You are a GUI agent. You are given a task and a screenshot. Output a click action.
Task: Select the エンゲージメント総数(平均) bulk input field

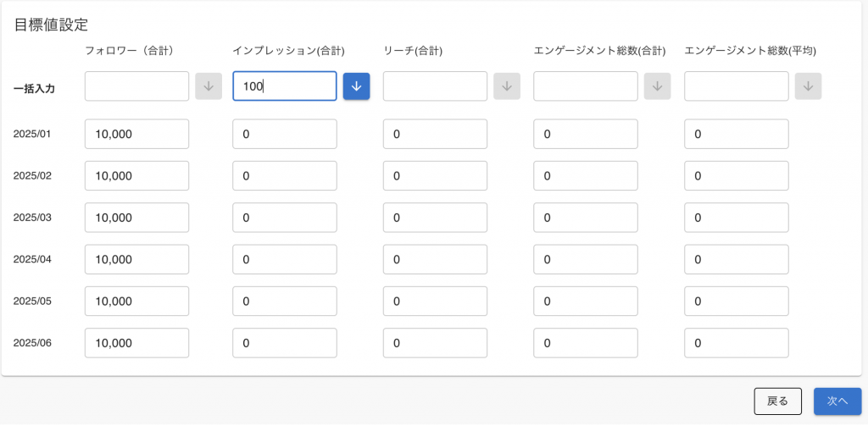(737, 86)
